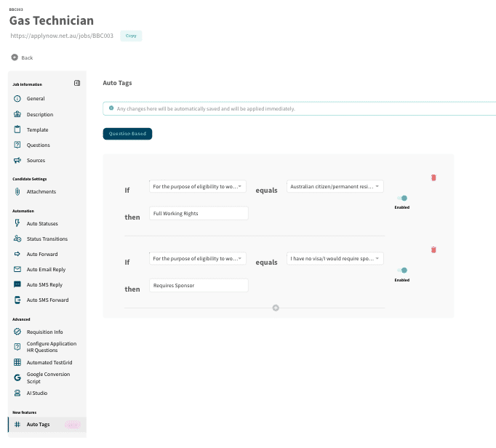Screen dimensions: 496x448
Task: Disable the Full Working Rights rule toggle
Action: pyautogui.click(x=402, y=198)
